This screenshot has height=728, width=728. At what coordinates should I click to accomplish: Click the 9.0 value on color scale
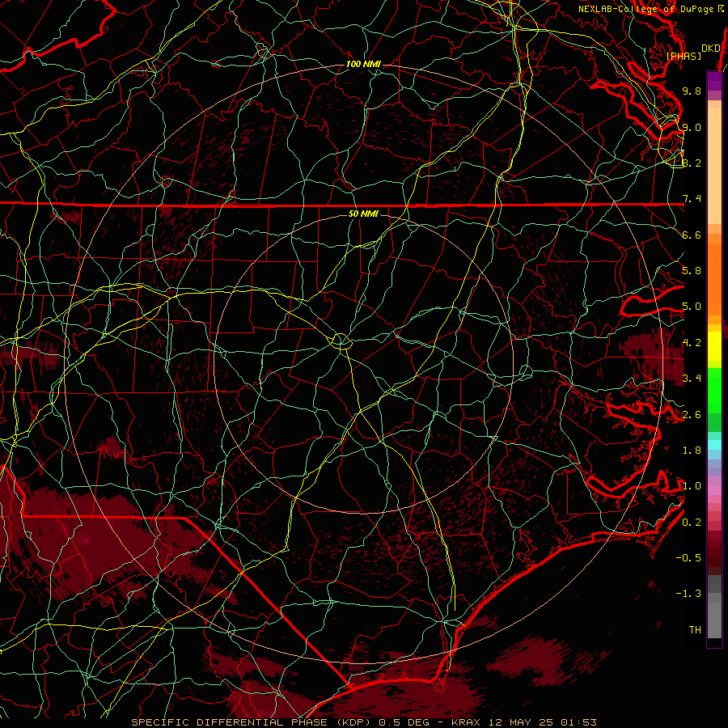pyautogui.click(x=692, y=127)
